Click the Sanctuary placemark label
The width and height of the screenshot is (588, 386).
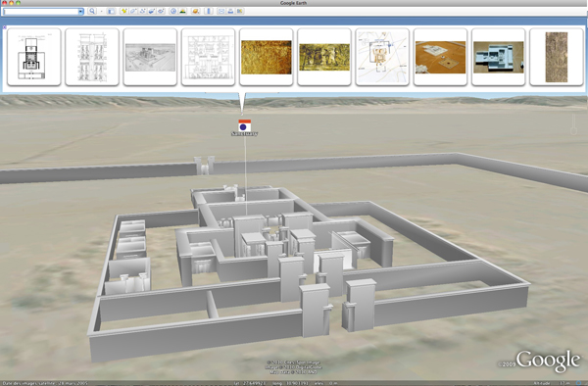point(244,134)
